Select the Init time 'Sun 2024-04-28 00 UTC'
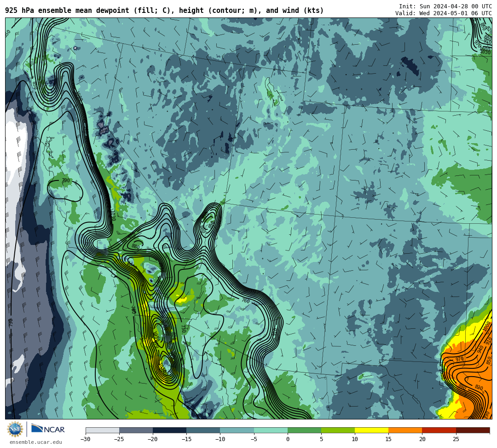The height and width of the screenshot is (448, 497). pos(456,6)
